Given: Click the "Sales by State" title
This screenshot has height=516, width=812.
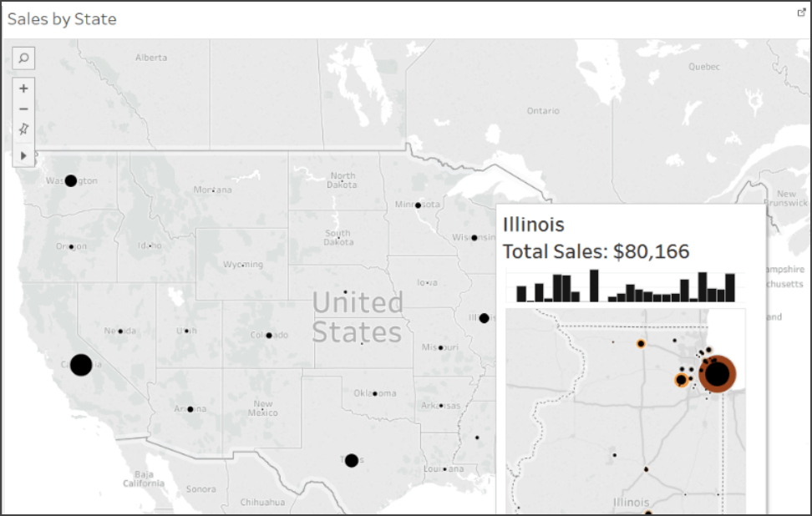Looking at the screenshot, I should [x=62, y=18].
